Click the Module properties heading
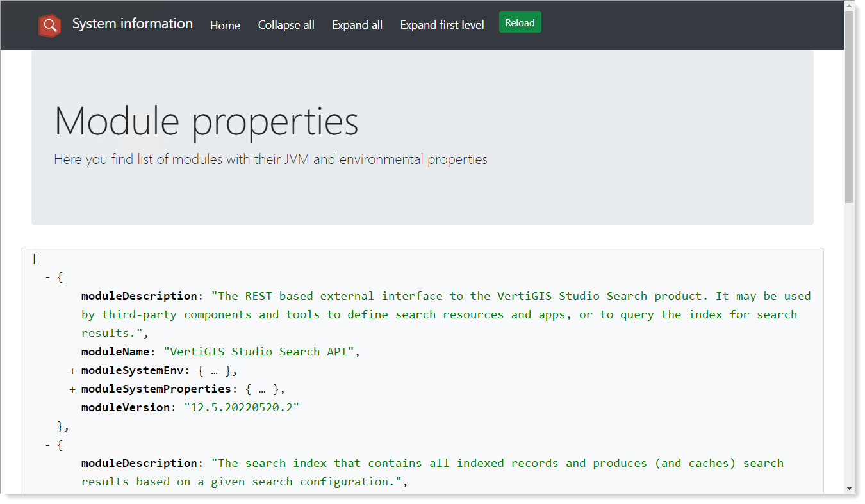The width and height of the screenshot is (865, 504). click(206, 120)
